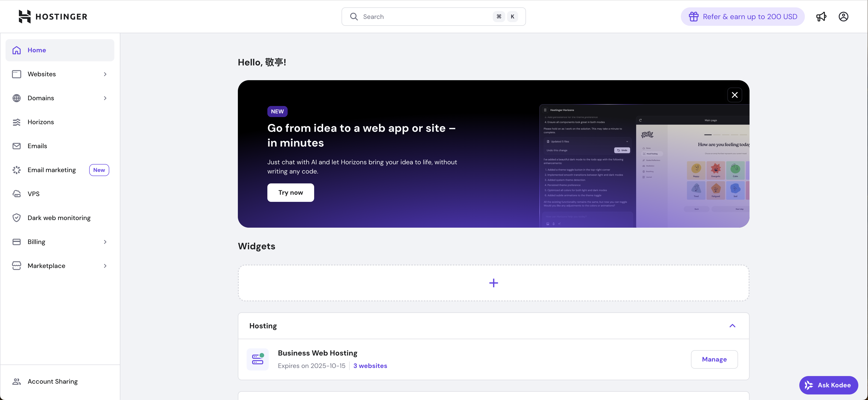Click the Home house icon

click(x=17, y=50)
